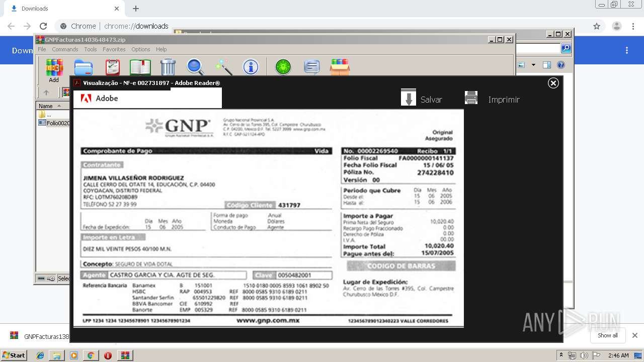
Task: Open media player taskbar icon
Action: point(74,355)
